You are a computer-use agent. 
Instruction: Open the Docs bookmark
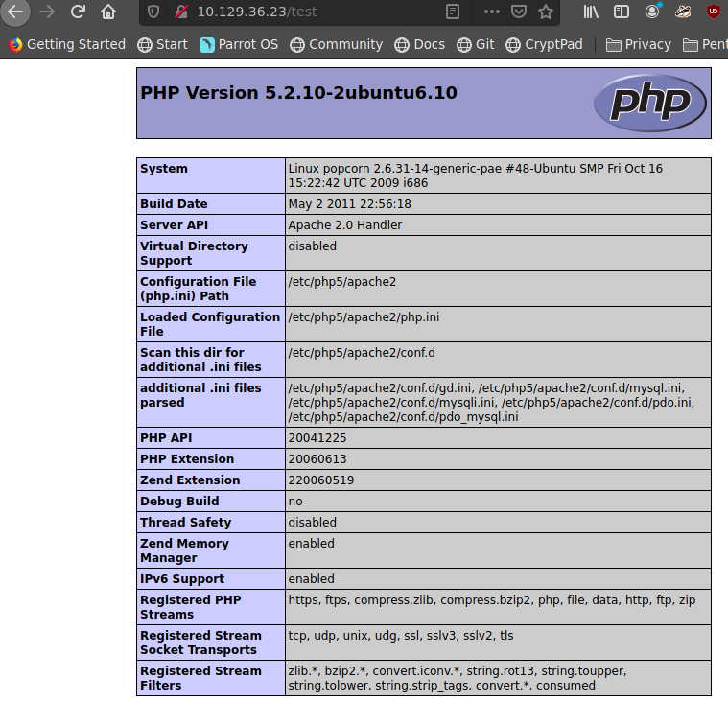pyautogui.click(x=420, y=44)
